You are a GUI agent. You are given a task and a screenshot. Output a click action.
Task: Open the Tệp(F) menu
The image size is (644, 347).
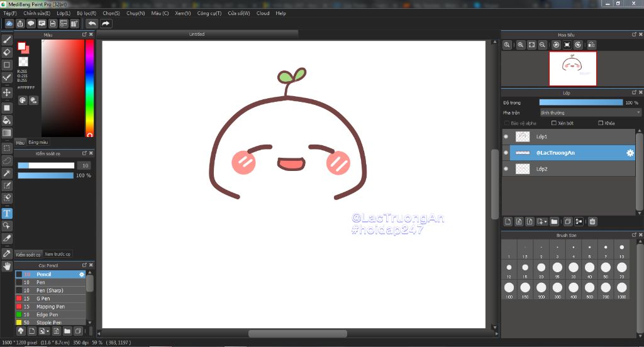[10, 13]
